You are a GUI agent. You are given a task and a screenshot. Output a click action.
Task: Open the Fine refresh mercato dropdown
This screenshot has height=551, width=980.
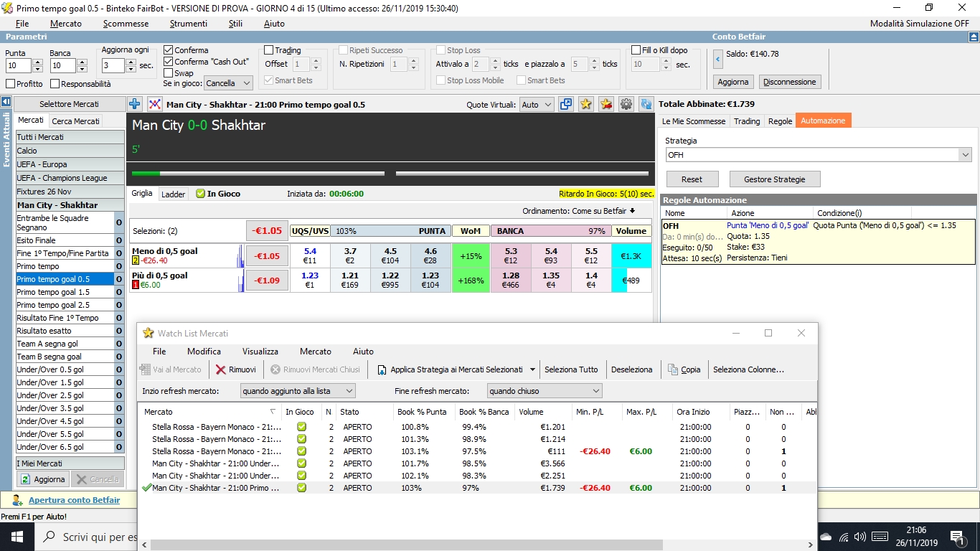545,391
